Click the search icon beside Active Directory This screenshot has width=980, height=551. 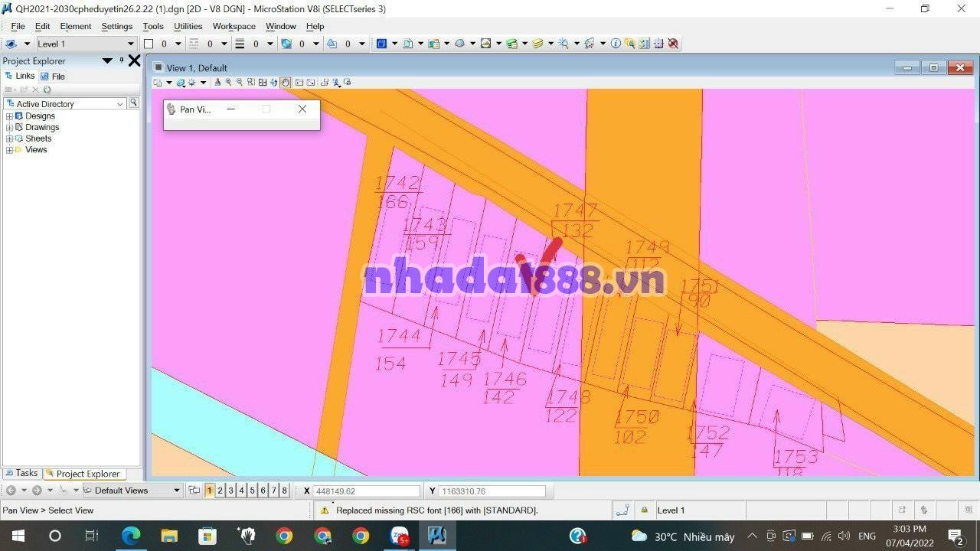133,103
